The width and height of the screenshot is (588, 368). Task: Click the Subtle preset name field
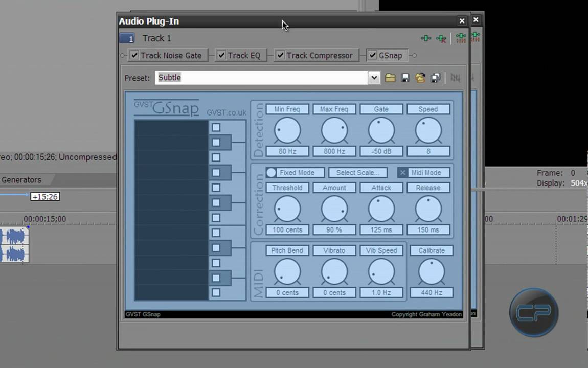[262, 78]
